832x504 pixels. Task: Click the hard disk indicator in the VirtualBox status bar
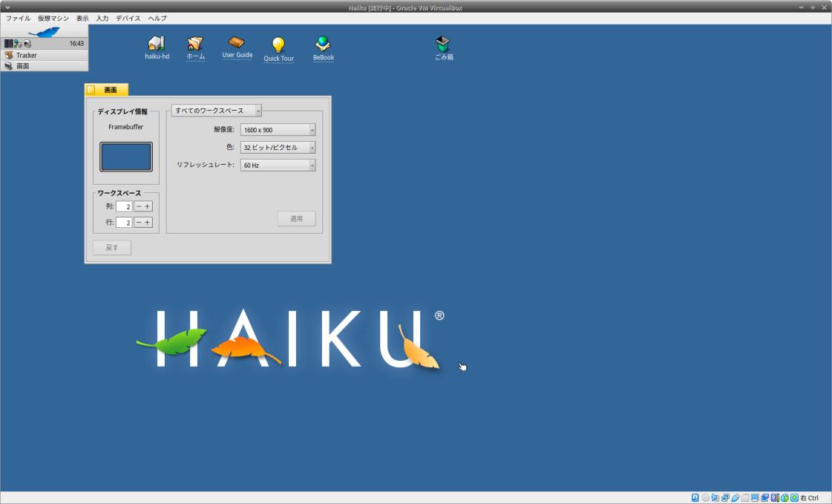point(695,497)
